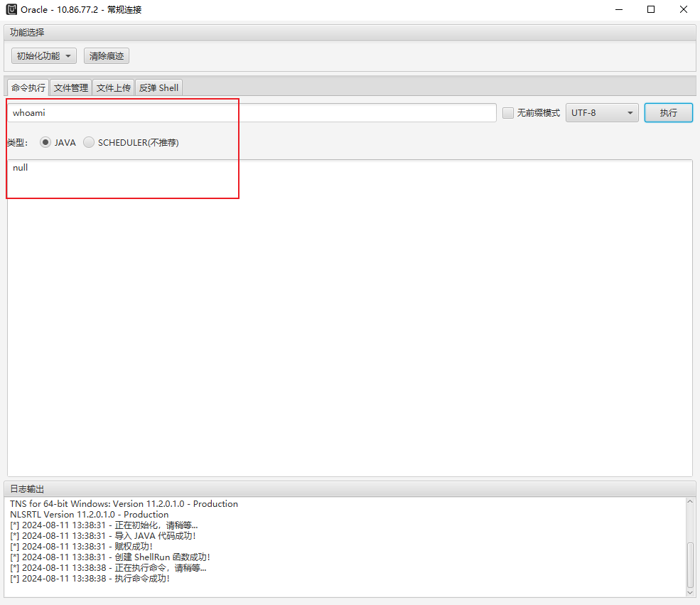Viewport: 700px width, 605px height.
Task: Select the SCHEDULER(不推荐) radio option
Action: 89,142
